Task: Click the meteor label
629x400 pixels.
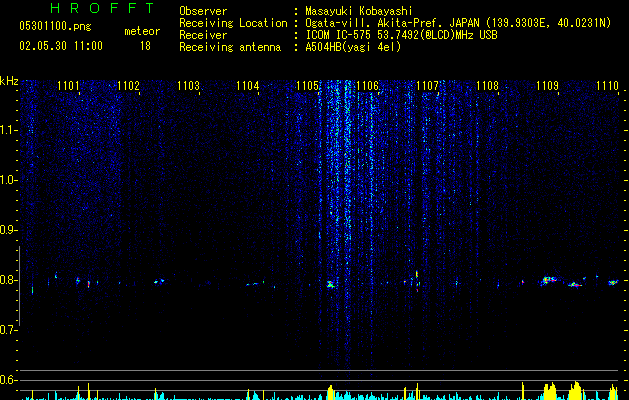Action: (x=142, y=31)
